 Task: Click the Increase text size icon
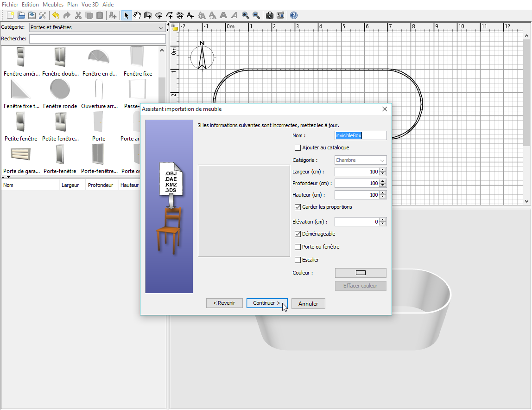[202, 15]
